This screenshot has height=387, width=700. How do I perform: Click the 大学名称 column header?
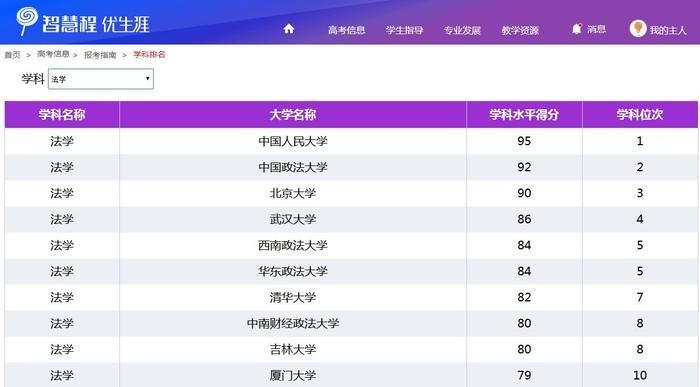[x=293, y=115]
